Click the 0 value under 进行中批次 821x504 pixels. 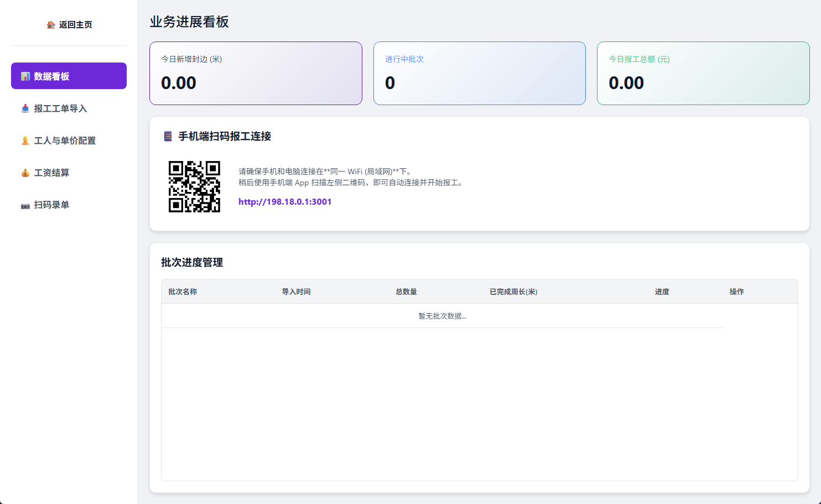(x=390, y=83)
